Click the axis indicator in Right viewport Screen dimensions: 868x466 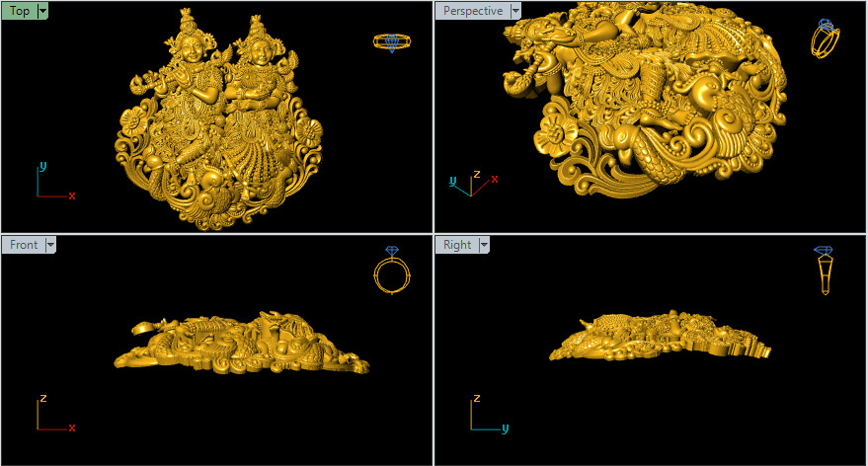(490, 414)
